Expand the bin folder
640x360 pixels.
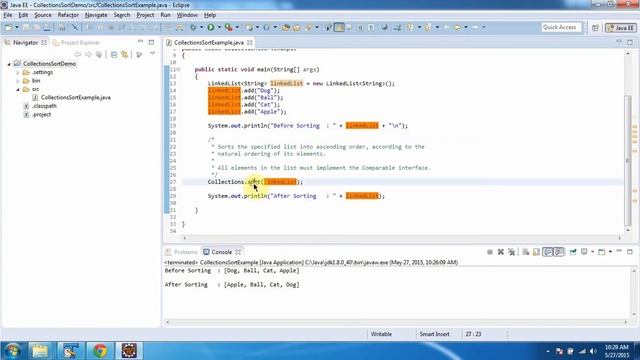click(18, 81)
